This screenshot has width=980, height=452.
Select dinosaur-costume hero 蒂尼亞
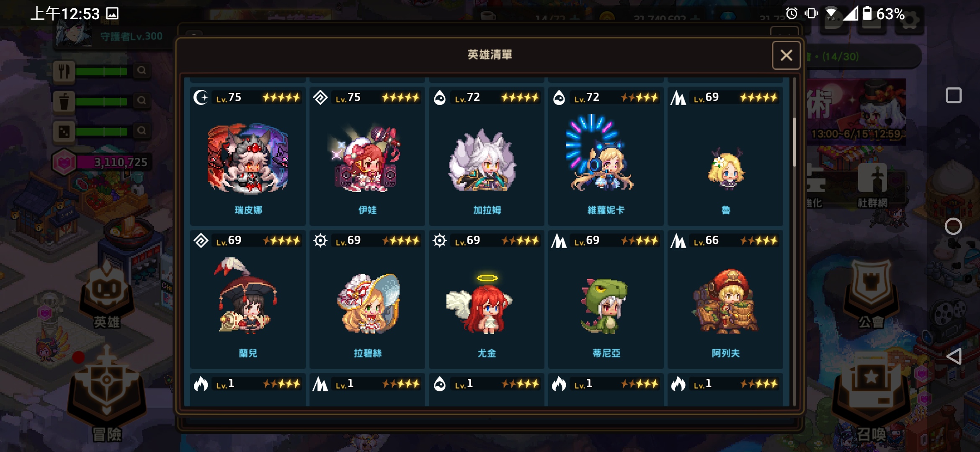606,300
